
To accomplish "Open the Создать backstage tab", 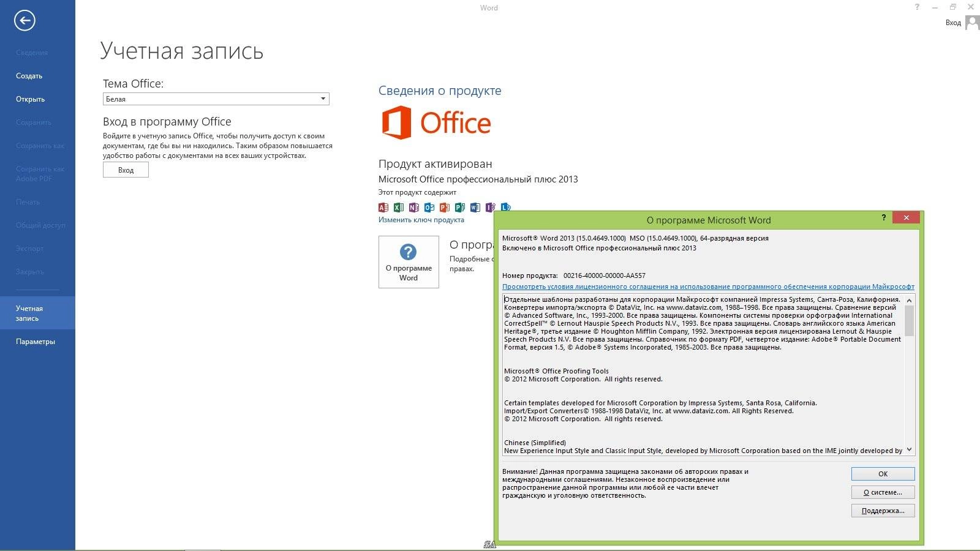I will click(29, 76).
